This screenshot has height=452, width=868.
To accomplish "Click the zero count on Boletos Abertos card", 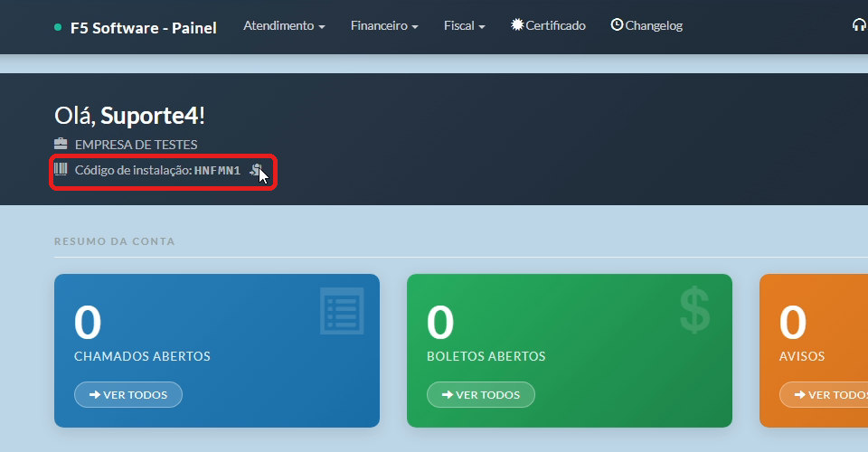I will click(440, 322).
